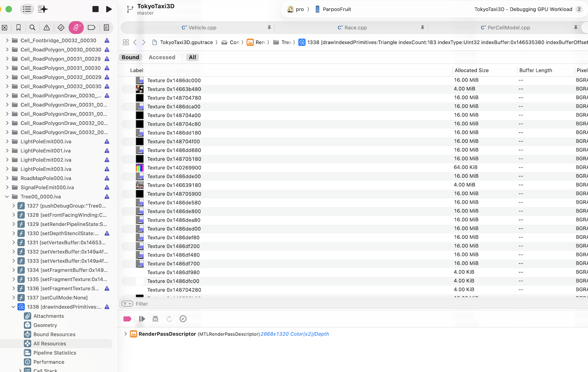Toggle breakpoints activation in debug bar
The image size is (588, 372).
127,319
